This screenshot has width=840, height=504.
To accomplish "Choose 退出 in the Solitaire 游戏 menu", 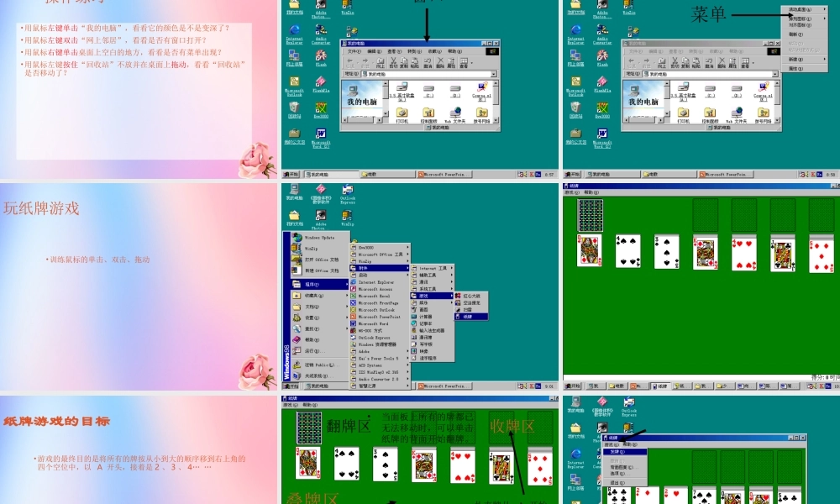I will click(x=625, y=483).
